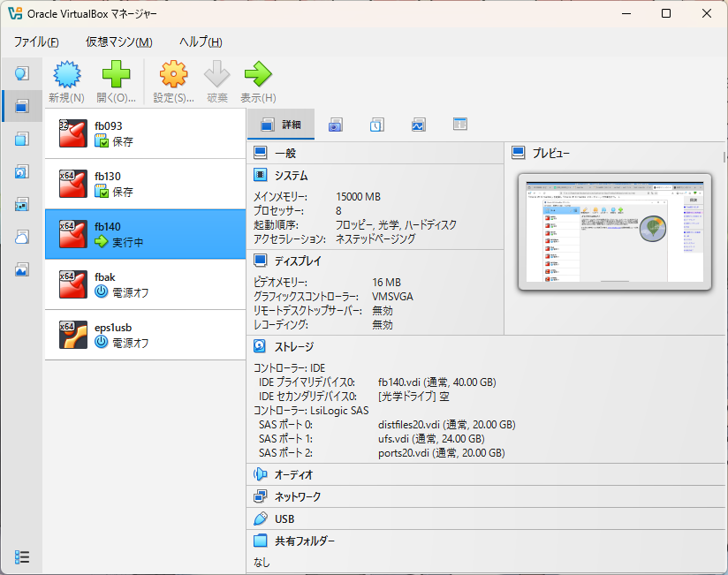
Task: Click the fb140.vdi (通常, 40.00 GB) entry
Action: click(437, 382)
